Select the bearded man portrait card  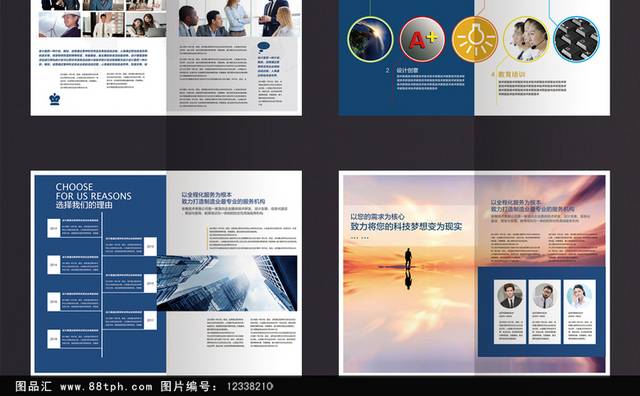click(x=544, y=311)
